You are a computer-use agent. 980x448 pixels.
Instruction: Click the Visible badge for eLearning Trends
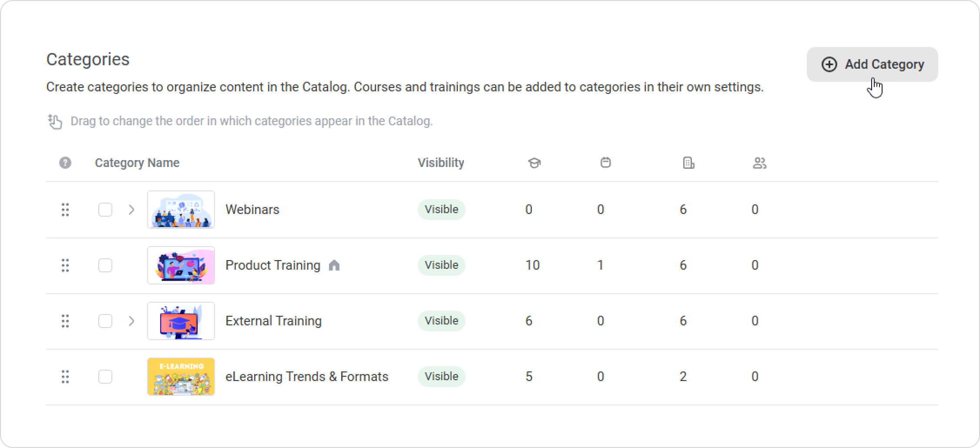[441, 377]
